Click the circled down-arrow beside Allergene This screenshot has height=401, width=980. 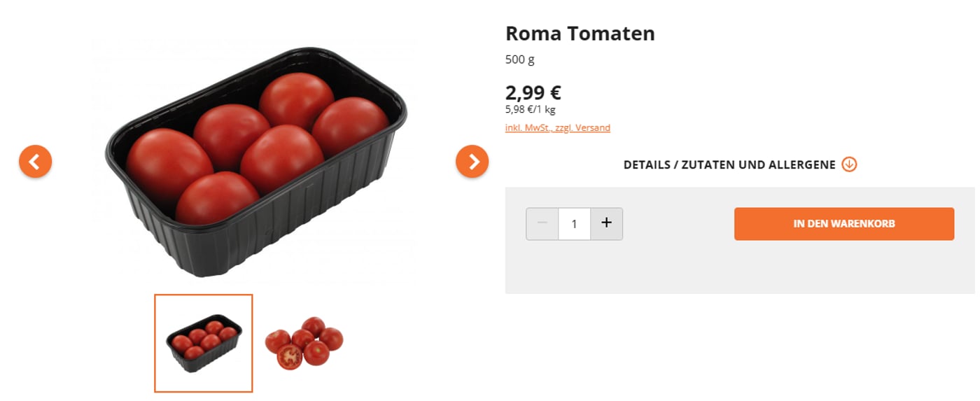(849, 164)
